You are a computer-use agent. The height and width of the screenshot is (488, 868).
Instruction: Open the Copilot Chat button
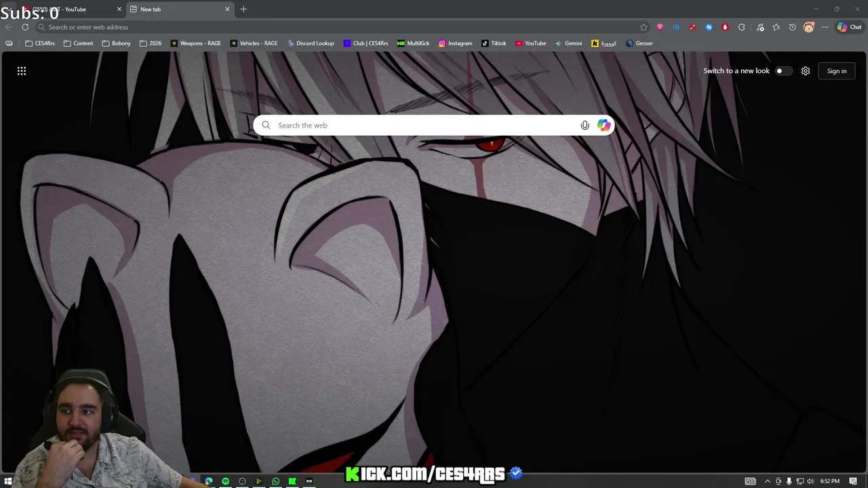[849, 27]
